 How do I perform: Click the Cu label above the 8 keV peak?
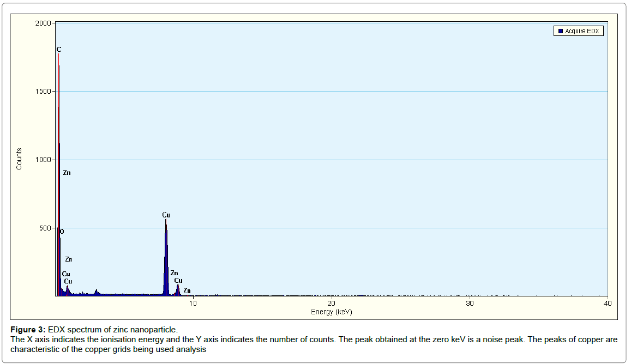coord(166,215)
